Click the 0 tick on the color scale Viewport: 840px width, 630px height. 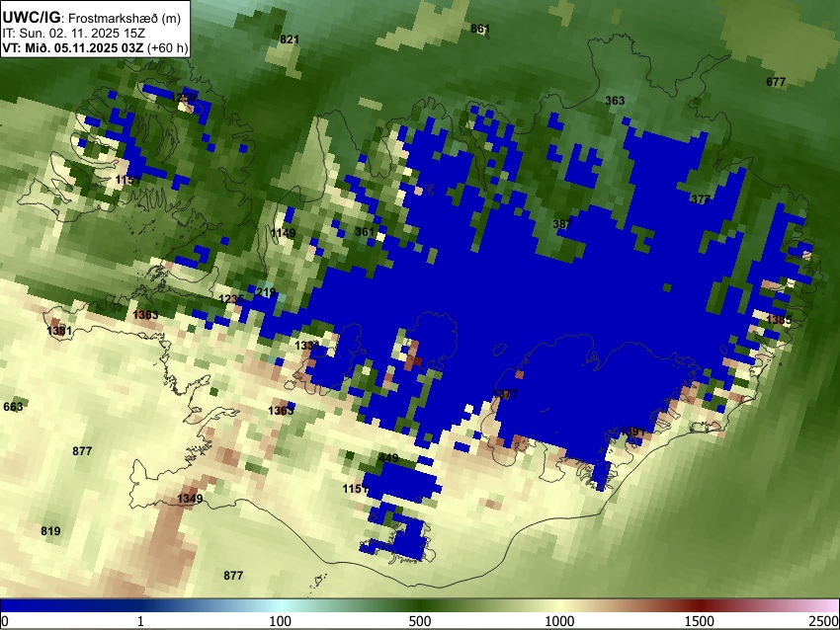[5, 621]
